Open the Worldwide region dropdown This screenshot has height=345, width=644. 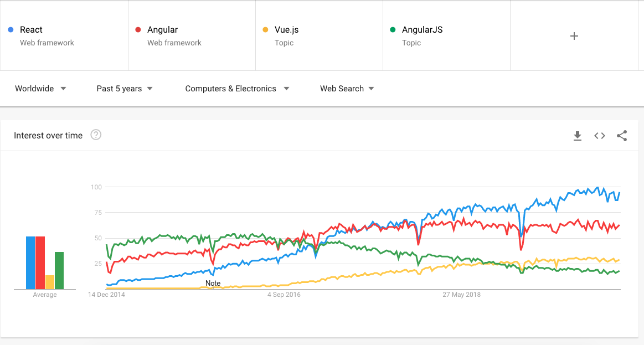(40, 89)
